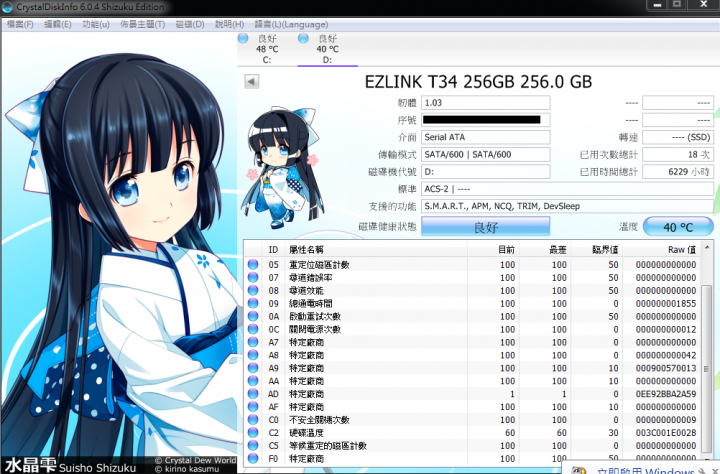Click the status orb for attribute A8
The height and width of the screenshot is (474, 720).
click(x=253, y=355)
